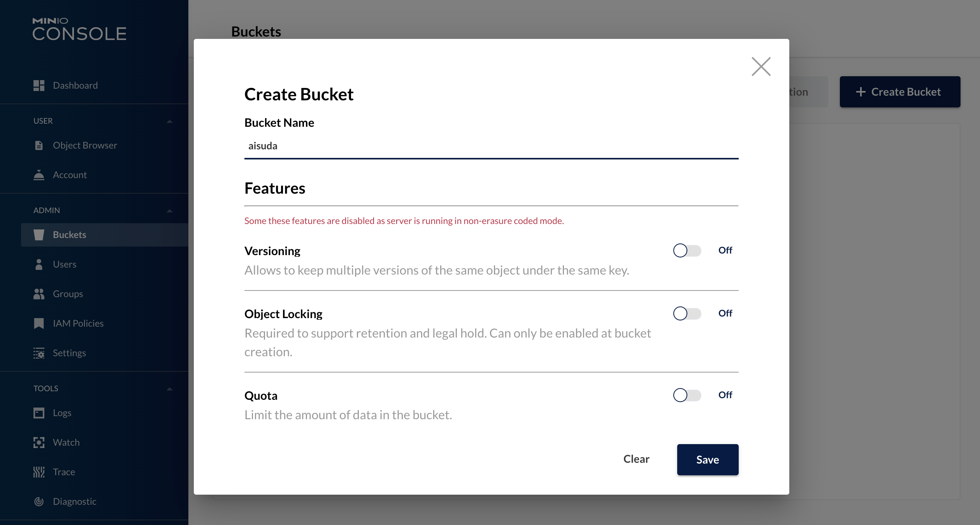The image size is (980, 525).
Task: Enable the Versioning toggle
Action: click(687, 250)
